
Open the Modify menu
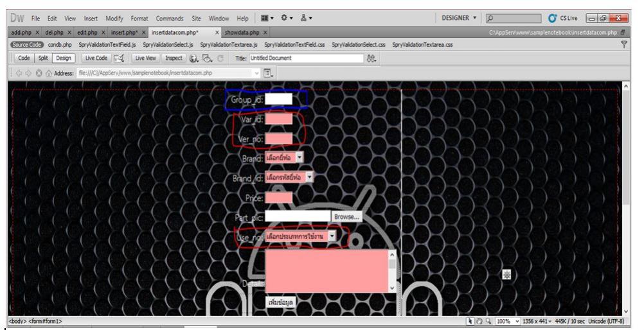pos(114,19)
